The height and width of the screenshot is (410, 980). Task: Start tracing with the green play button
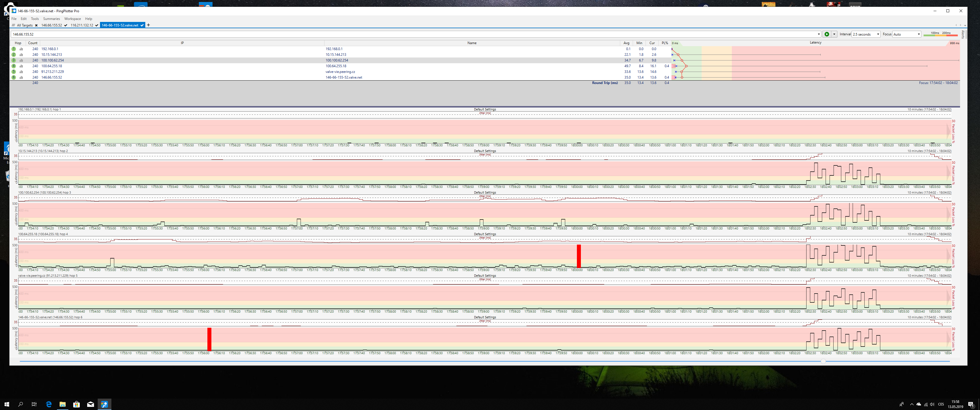coord(826,34)
